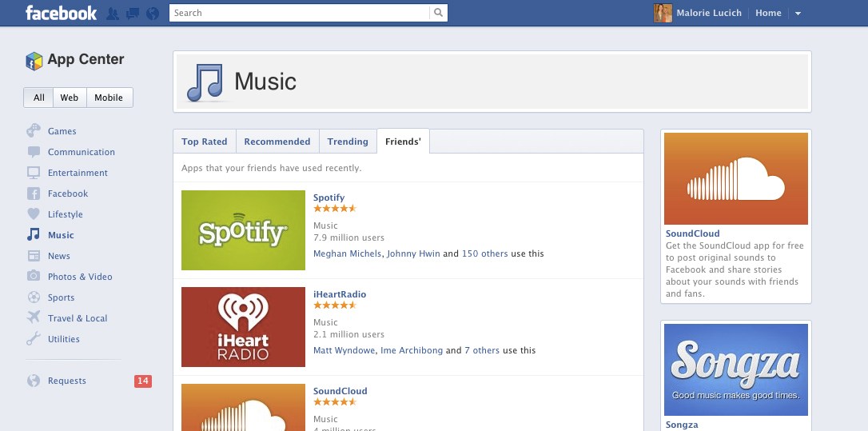The image size is (868, 431).
Task: Click the Utilities wrench icon
Action: coord(34,338)
